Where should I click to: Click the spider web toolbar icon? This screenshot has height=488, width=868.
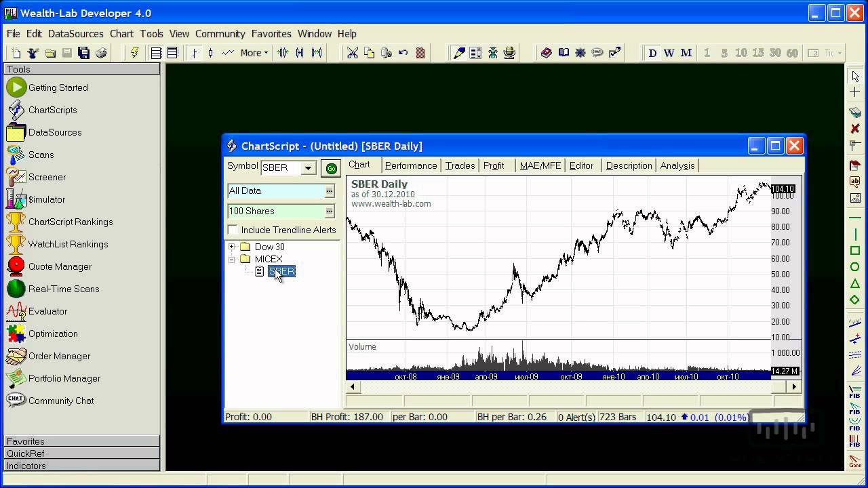pos(580,53)
